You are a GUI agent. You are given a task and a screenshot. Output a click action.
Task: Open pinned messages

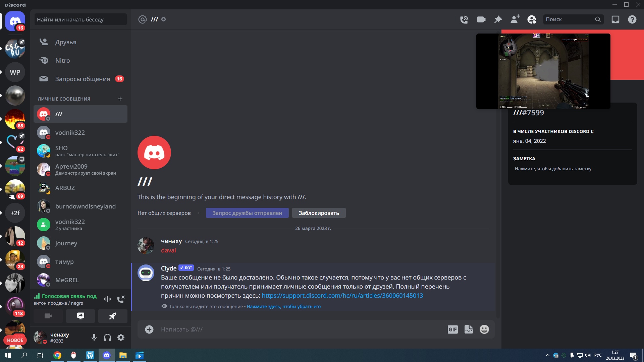tap(498, 19)
